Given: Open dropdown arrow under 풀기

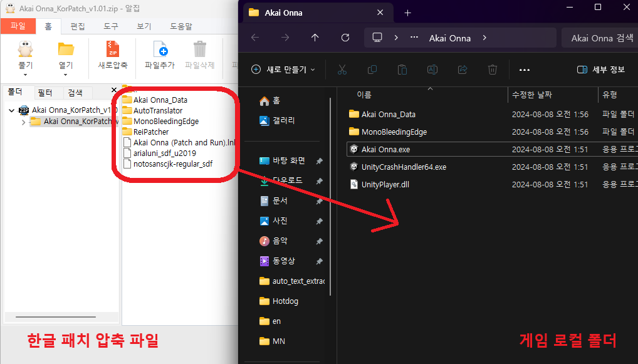Looking at the screenshot, I should (25, 75).
